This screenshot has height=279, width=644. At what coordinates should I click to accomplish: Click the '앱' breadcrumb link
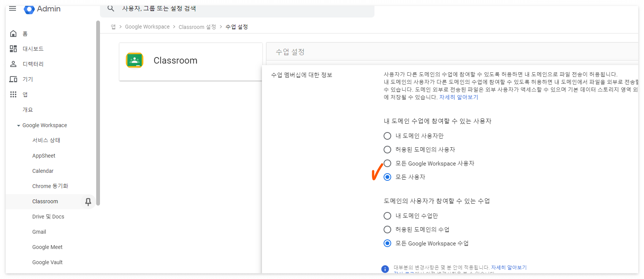[113, 27]
